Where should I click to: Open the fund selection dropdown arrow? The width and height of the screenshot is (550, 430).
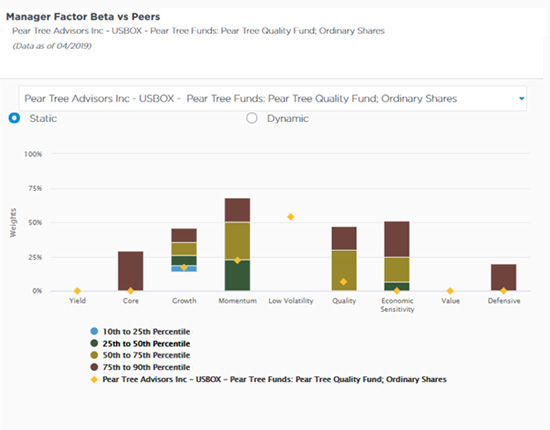pos(522,99)
